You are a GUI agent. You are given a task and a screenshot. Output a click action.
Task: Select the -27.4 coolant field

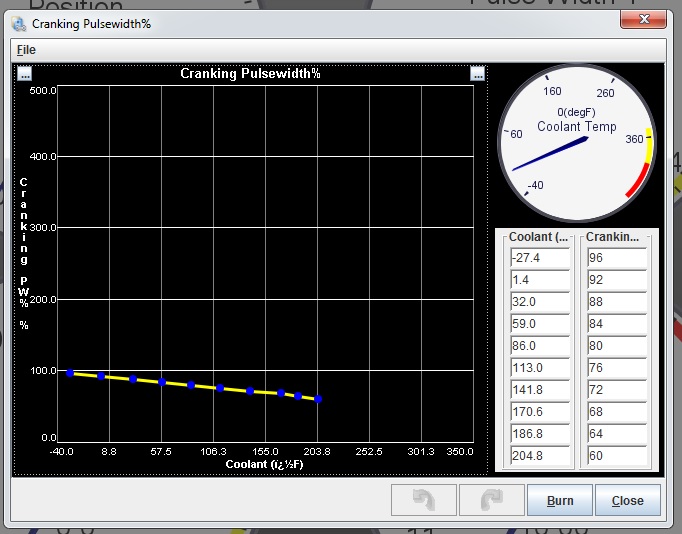click(x=538, y=257)
